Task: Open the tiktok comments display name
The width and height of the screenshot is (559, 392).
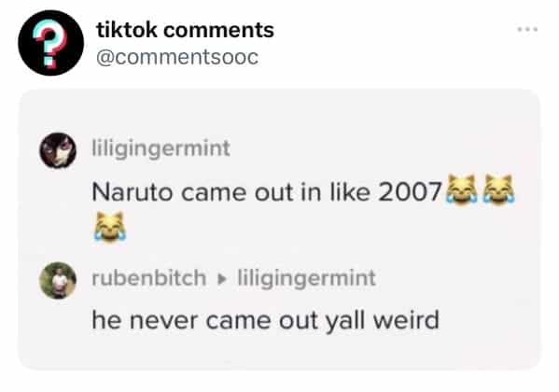Action: [x=185, y=30]
